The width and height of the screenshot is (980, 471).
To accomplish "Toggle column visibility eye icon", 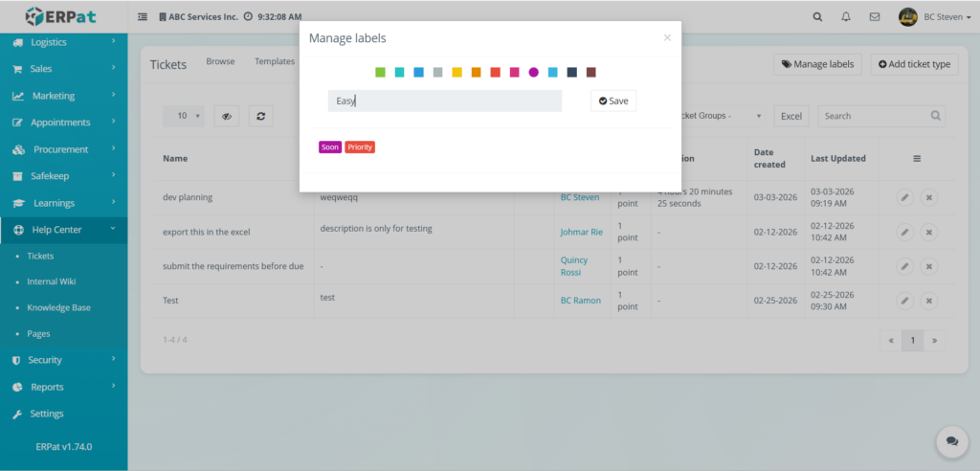I will click(x=226, y=116).
